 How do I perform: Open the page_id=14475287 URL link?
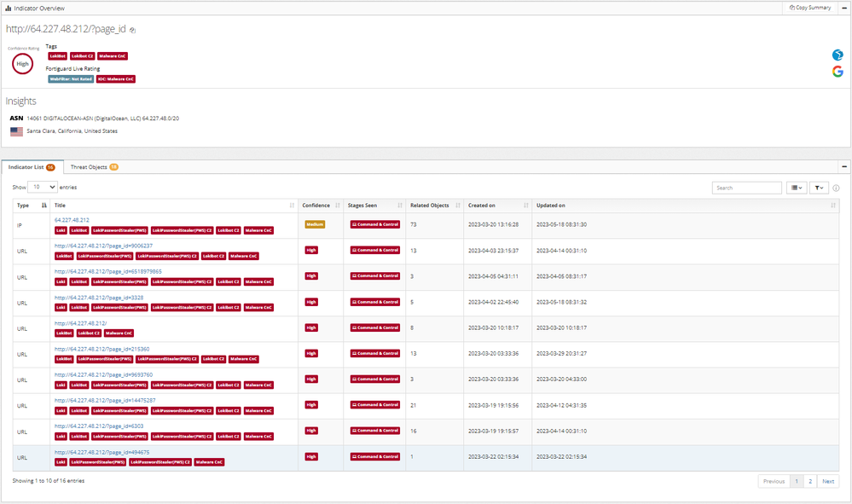click(105, 400)
